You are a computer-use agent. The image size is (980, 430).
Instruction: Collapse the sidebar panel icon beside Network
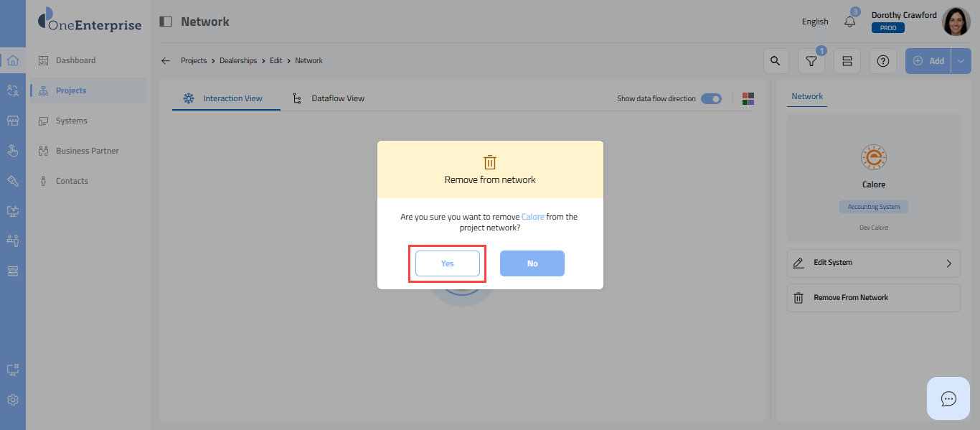pos(166,22)
